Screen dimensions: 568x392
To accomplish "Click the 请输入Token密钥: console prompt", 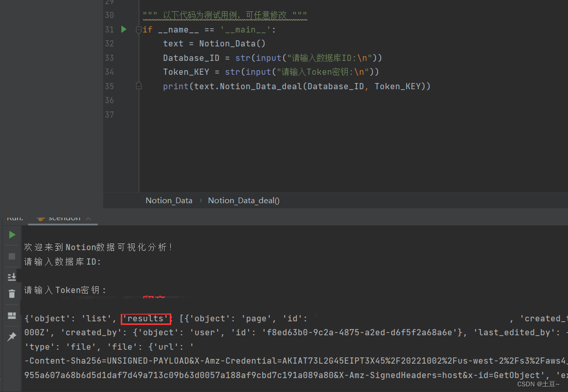I will (65, 290).
